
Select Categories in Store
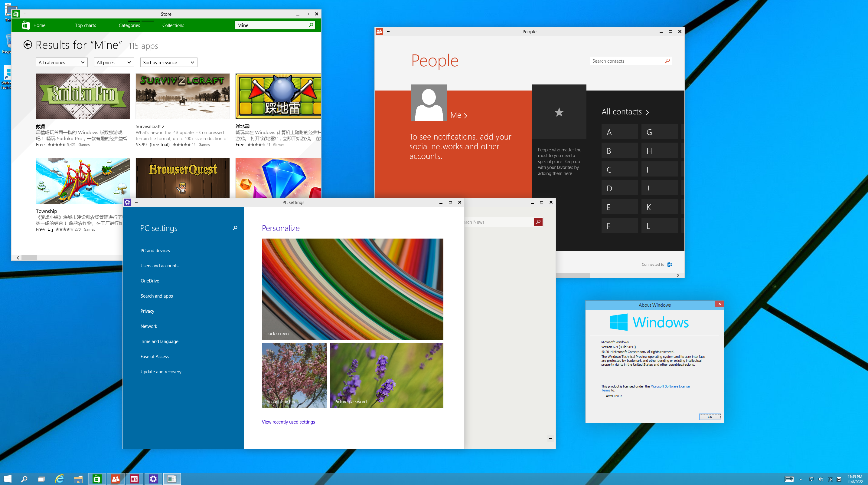(x=129, y=25)
